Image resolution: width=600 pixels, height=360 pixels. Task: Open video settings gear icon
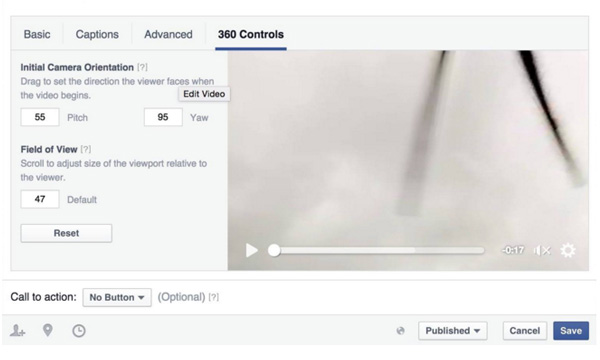click(x=568, y=250)
